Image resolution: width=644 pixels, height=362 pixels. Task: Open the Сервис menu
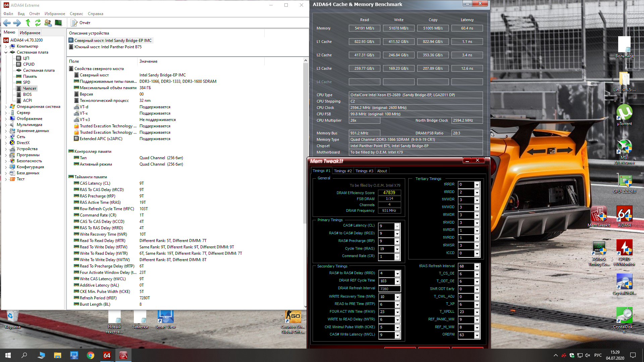coord(76,14)
